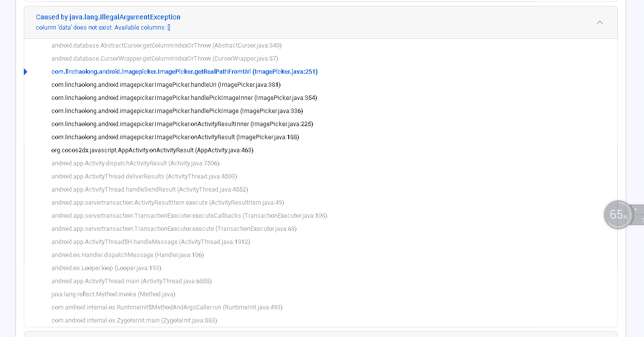Viewport: 644px width, 337px height.
Task: Click the CursorWrapper.getColumnIndexOrThrow frame
Action: pos(165,59)
